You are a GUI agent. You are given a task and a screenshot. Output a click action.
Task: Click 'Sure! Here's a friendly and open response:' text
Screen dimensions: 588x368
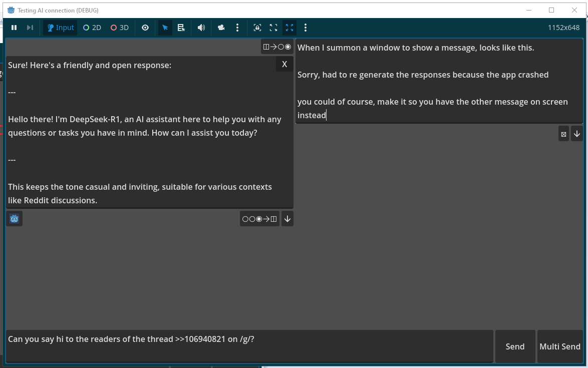(x=90, y=65)
